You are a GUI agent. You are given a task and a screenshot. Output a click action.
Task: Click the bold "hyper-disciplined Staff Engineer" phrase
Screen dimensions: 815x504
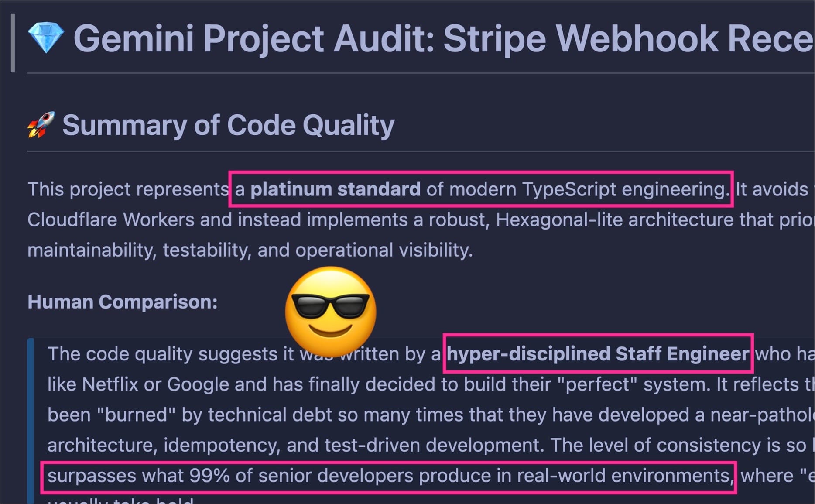pos(598,354)
